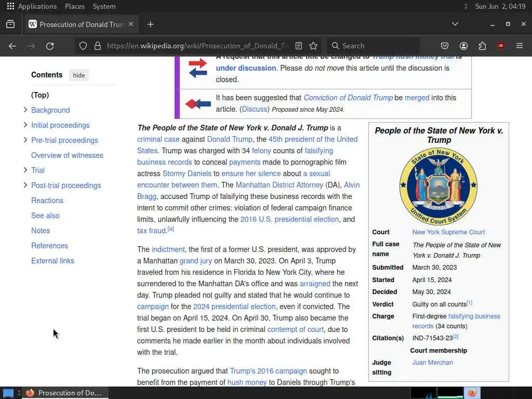The image size is (532, 399).
Task: Open the list all tabs dropdown
Action: (x=455, y=24)
